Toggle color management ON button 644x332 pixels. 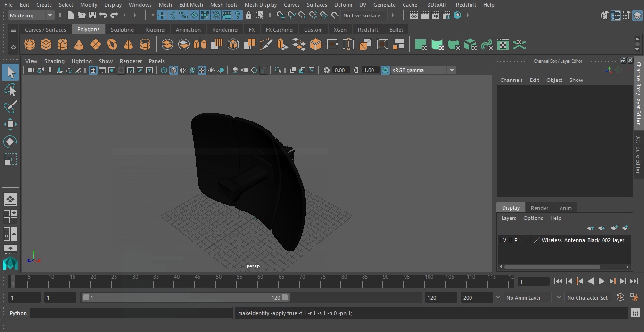pyautogui.click(x=385, y=70)
